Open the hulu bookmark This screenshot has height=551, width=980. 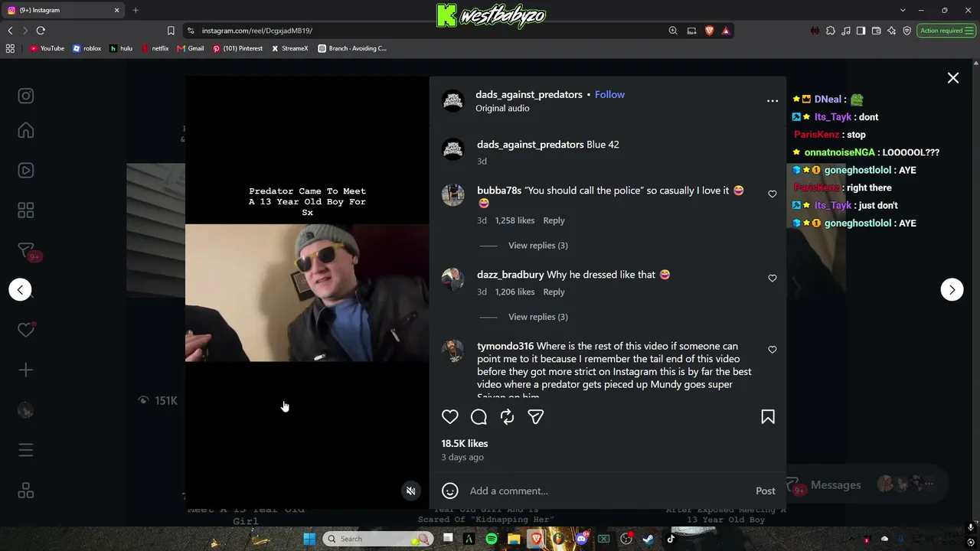(x=121, y=48)
